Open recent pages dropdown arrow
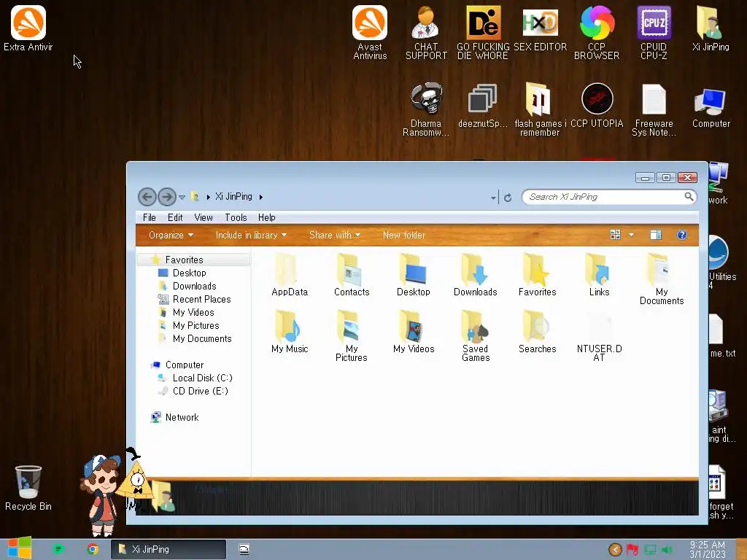This screenshot has height=560, width=747. coord(182,197)
